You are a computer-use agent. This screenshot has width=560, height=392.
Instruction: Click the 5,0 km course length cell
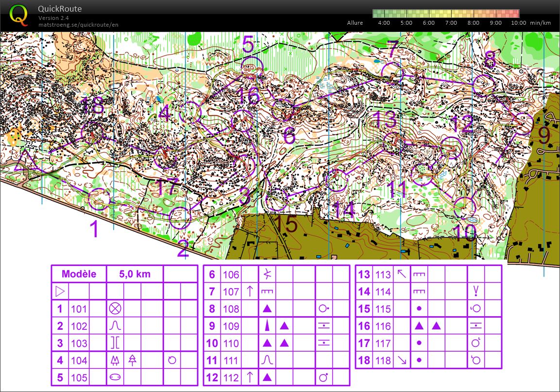pos(135,274)
